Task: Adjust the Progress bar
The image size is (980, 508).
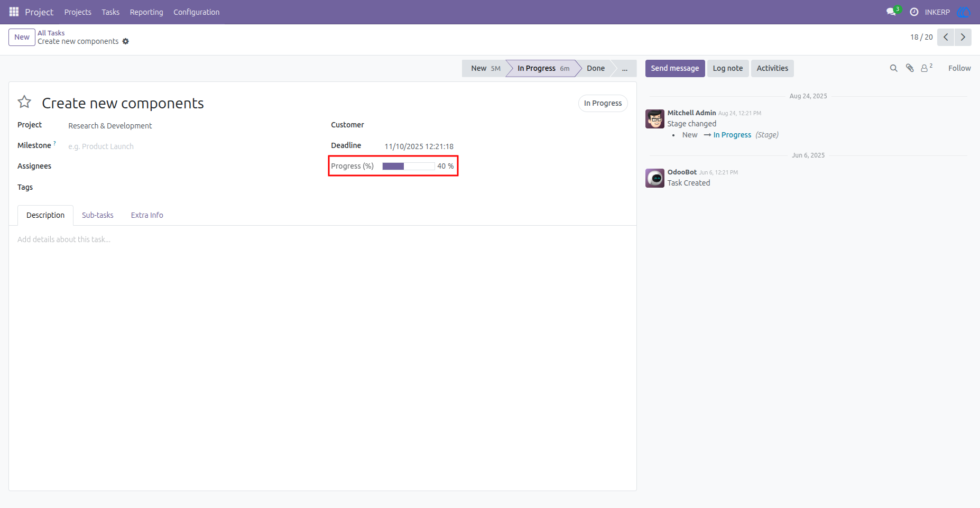Action: (408, 166)
